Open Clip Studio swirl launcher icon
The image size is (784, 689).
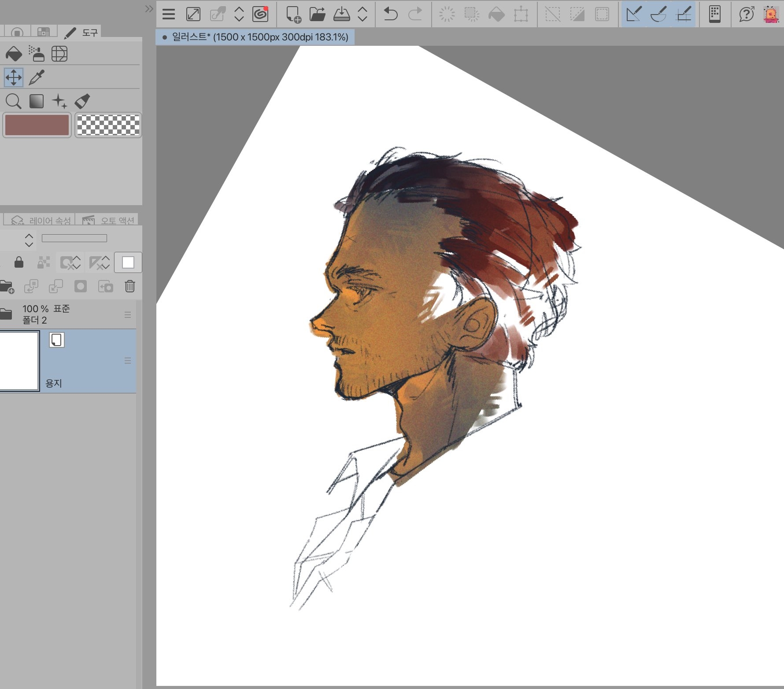click(260, 14)
